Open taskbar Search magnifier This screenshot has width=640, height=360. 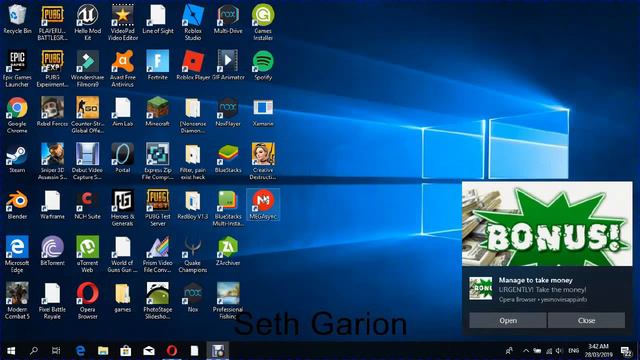[33, 351]
